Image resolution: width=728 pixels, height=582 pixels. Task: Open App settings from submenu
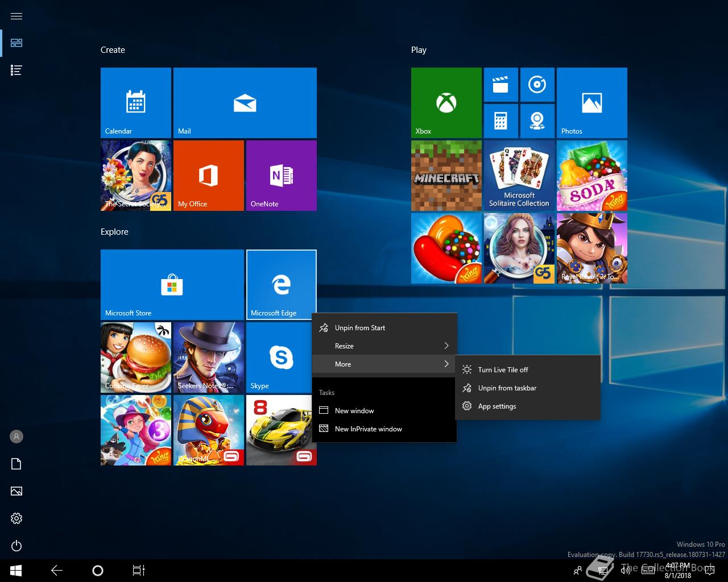[x=528, y=406]
